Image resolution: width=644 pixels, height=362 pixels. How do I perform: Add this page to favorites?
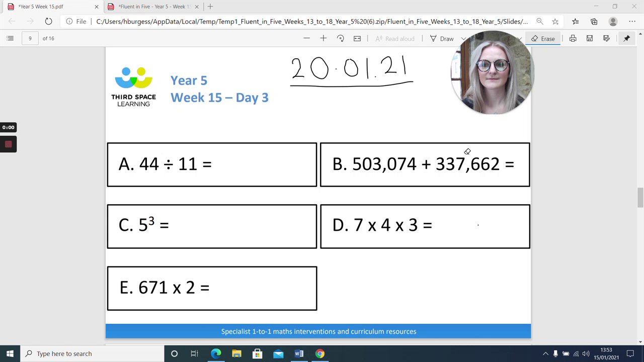(555, 21)
